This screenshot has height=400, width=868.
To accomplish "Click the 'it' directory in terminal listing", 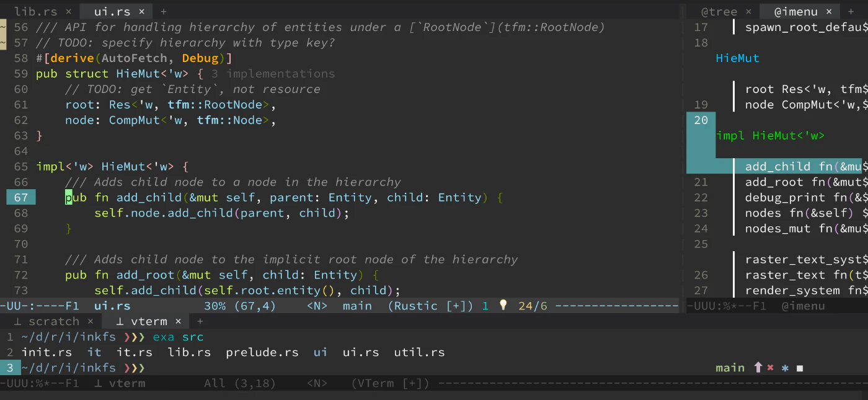I will (x=94, y=352).
